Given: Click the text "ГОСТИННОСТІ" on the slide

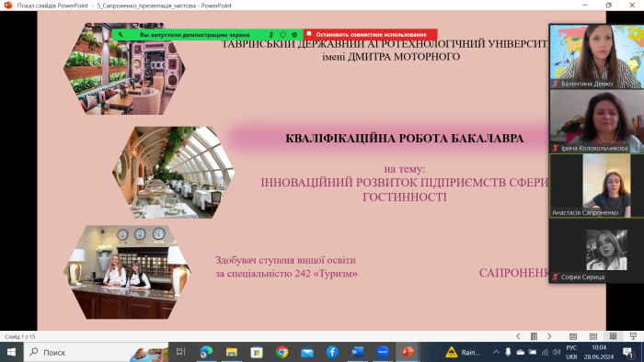Looking at the screenshot, I should coord(405,197).
